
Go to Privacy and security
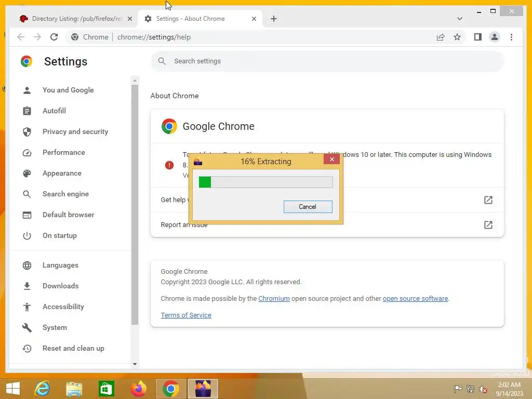click(x=75, y=131)
